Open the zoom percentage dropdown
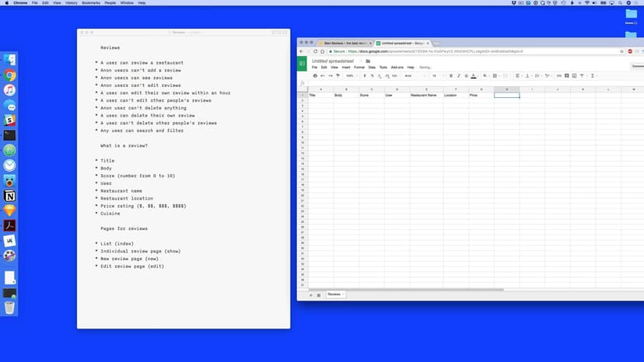Image resolution: width=644 pixels, height=362 pixels. (x=352, y=76)
